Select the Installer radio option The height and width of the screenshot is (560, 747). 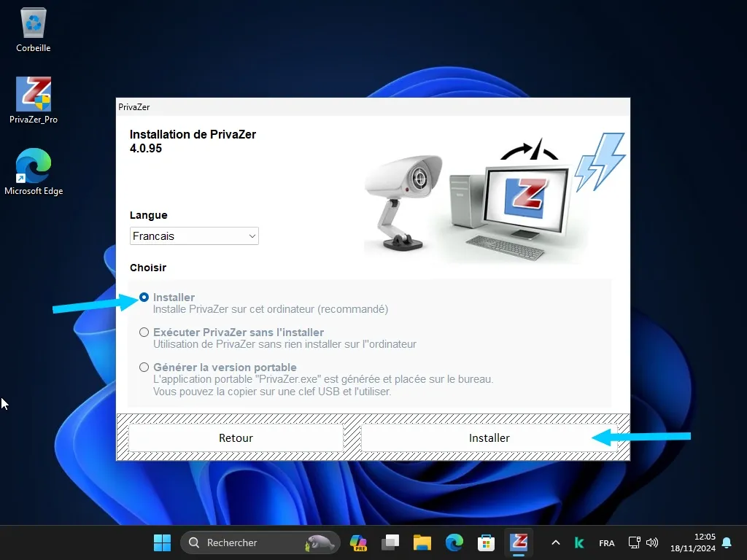pyautogui.click(x=144, y=297)
